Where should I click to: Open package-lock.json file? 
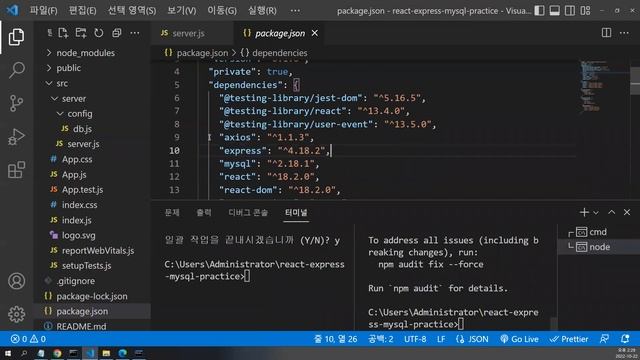click(92, 296)
